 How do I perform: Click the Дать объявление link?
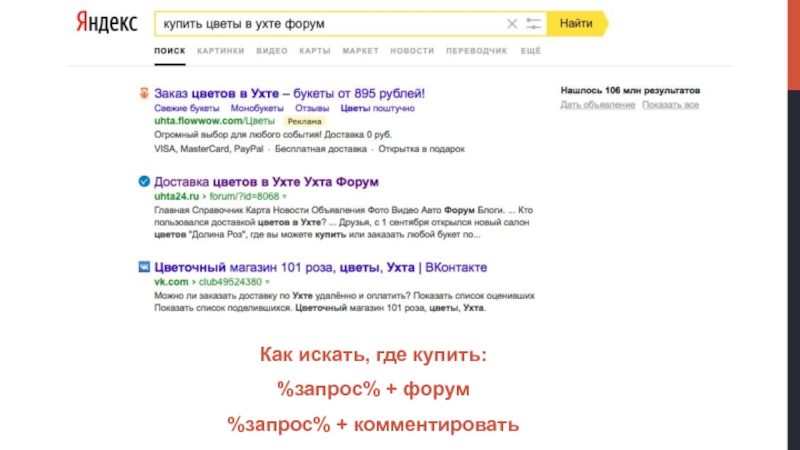click(597, 105)
